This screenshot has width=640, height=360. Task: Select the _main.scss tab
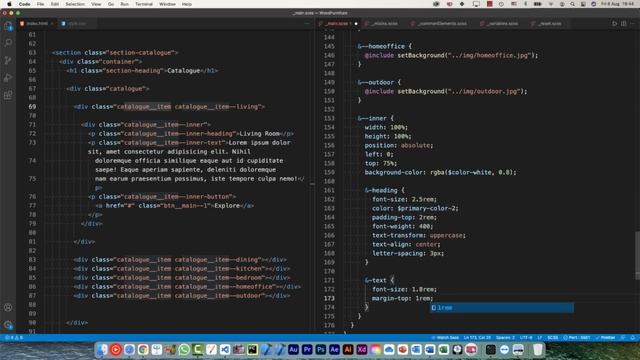point(338,24)
